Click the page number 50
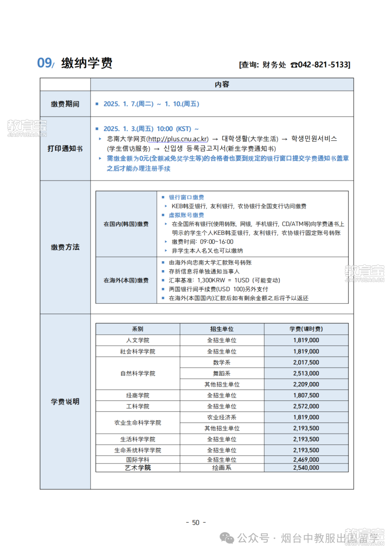 tap(196, 522)
